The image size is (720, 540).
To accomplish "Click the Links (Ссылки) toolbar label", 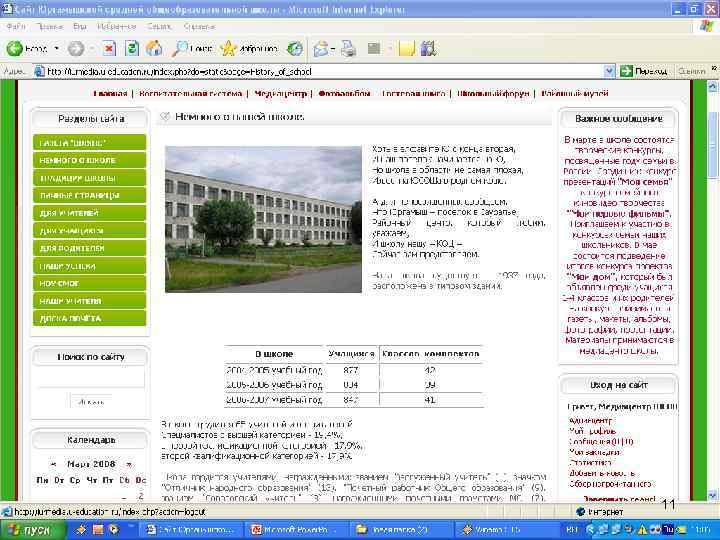I will (x=692, y=71).
